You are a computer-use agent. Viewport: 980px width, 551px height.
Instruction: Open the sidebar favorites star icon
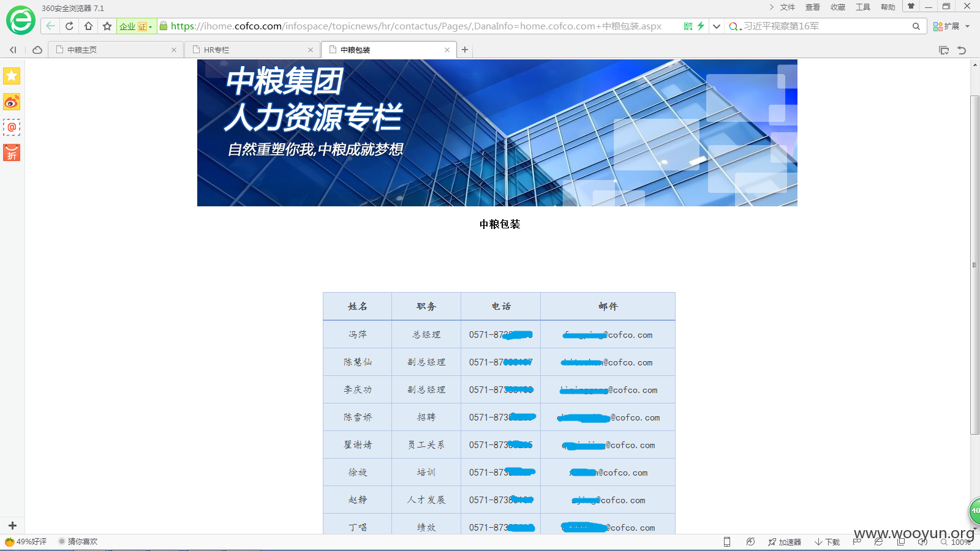pyautogui.click(x=12, y=76)
